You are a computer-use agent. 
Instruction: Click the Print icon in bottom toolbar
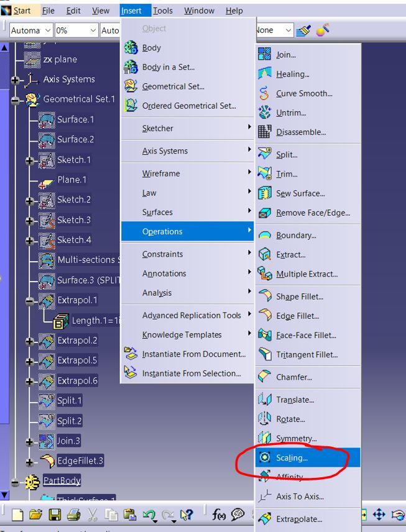[x=73, y=515]
